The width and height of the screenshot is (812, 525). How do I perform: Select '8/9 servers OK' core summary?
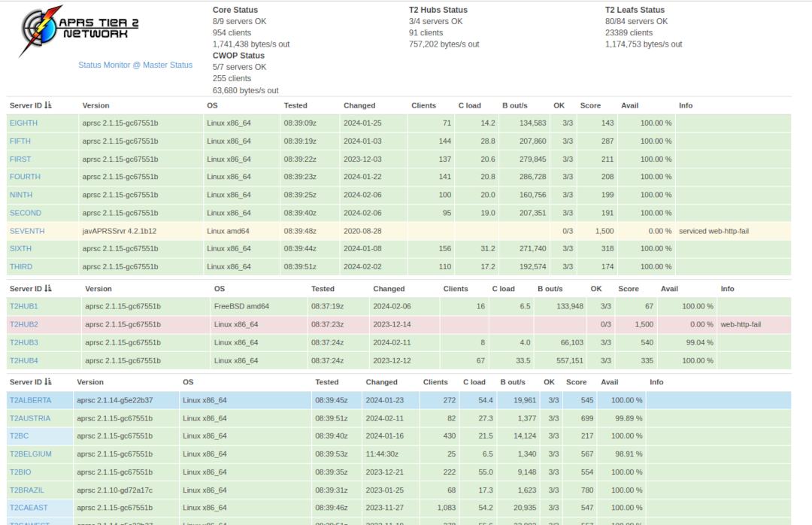[239, 21]
